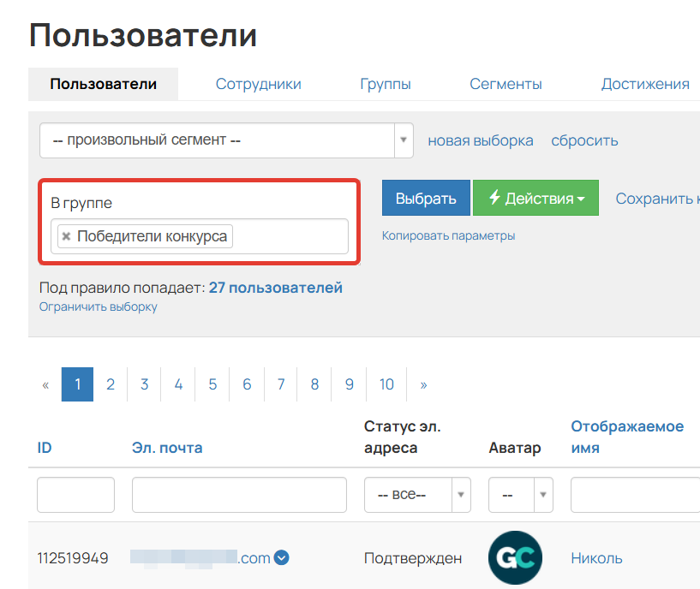
Task: Open the Группы tab
Action: pyautogui.click(x=386, y=83)
